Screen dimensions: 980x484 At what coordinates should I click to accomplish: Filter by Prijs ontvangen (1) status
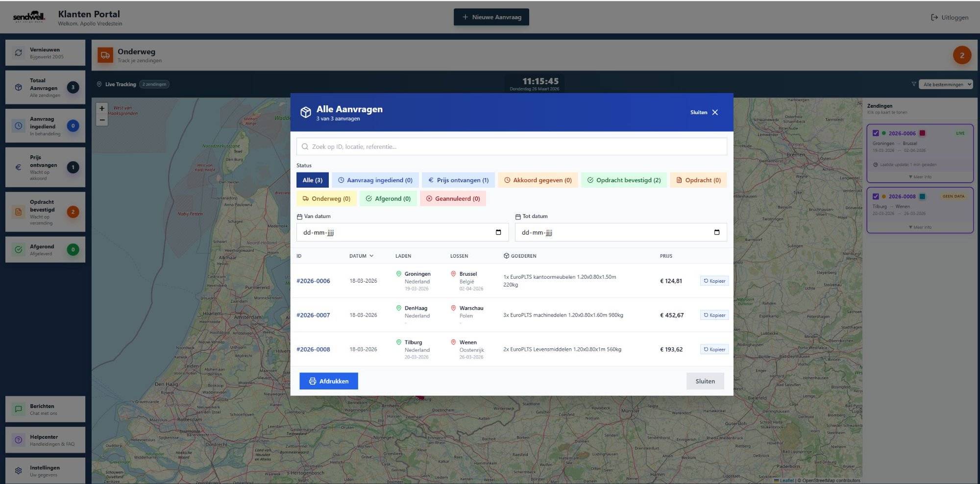[458, 180]
